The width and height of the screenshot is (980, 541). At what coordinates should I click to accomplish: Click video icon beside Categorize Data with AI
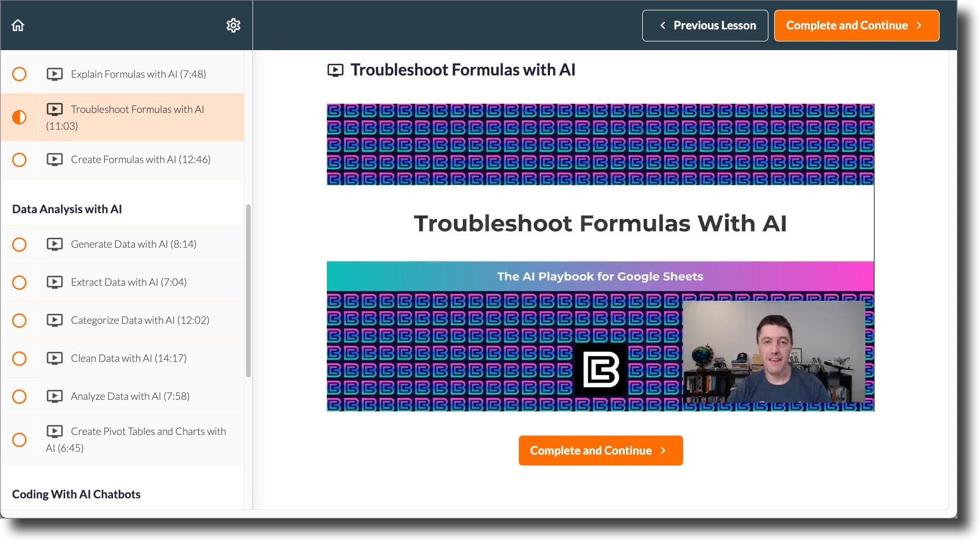[x=55, y=320]
